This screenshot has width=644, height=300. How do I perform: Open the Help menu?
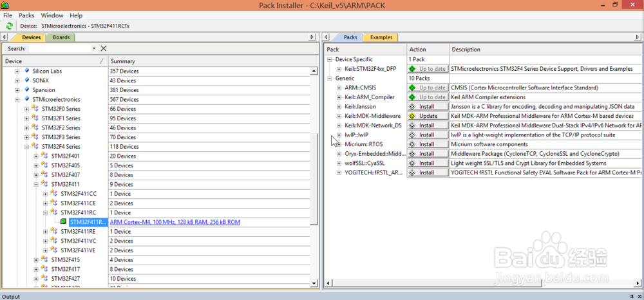pos(76,15)
